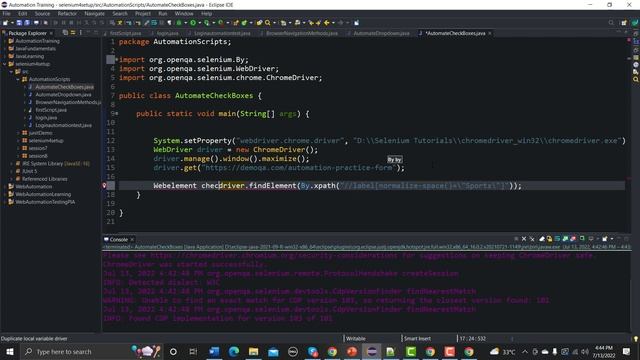The height and width of the screenshot is (360, 640).
Task: Collapse the selenium4setup project node
Action: click(5, 64)
